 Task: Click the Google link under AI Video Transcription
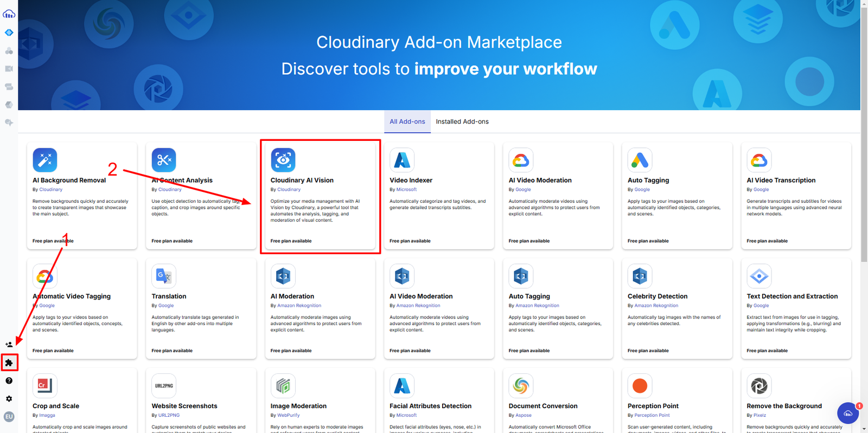[x=761, y=190]
